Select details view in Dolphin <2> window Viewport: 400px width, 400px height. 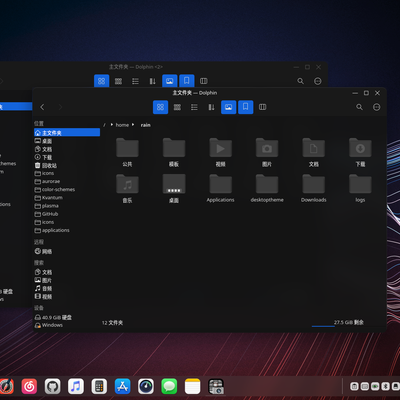pyautogui.click(x=135, y=81)
